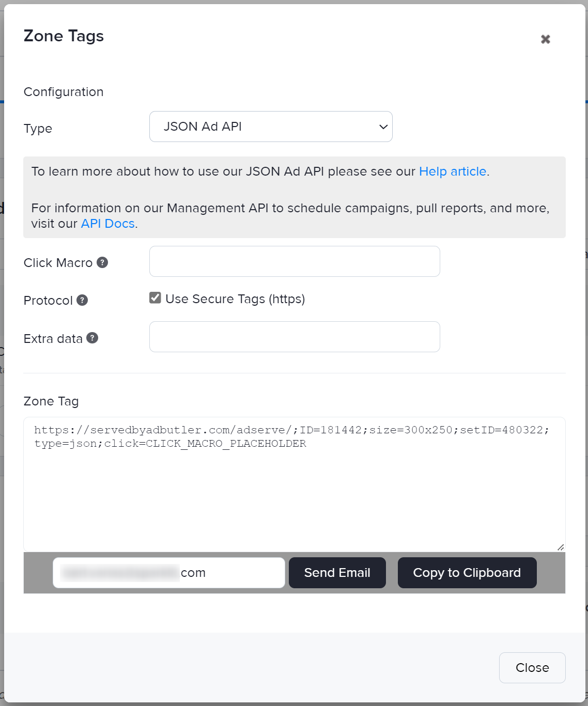Image resolution: width=588 pixels, height=706 pixels.
Task: Open the Help article link
Action: coord(452,171)
